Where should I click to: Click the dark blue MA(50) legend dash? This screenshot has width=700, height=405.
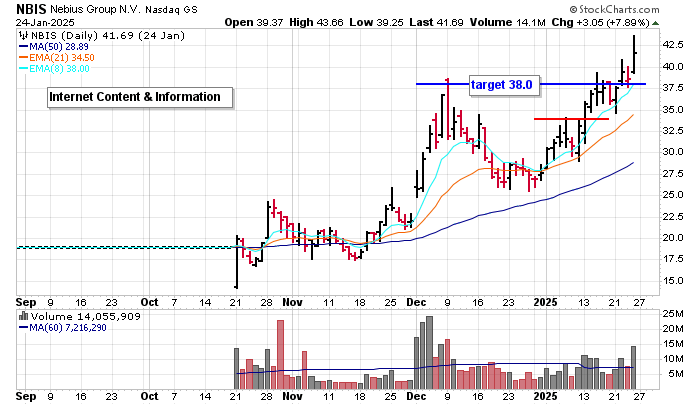[x=24, y=46]
